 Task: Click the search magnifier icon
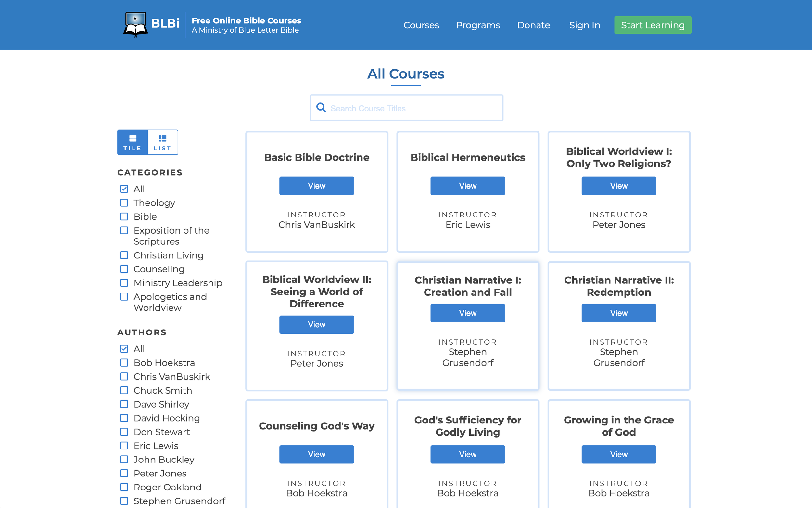point(321,108)
